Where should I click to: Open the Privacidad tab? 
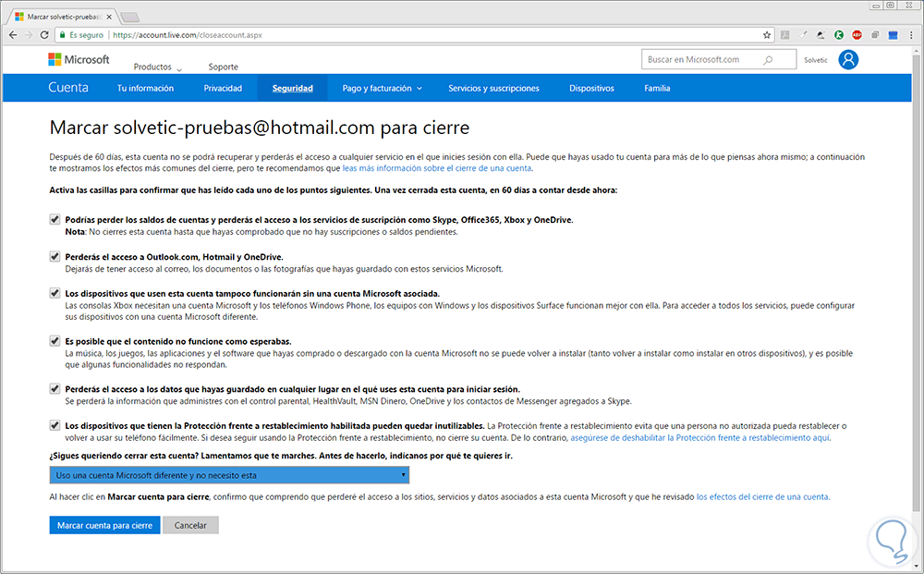(x=223, y=89)
